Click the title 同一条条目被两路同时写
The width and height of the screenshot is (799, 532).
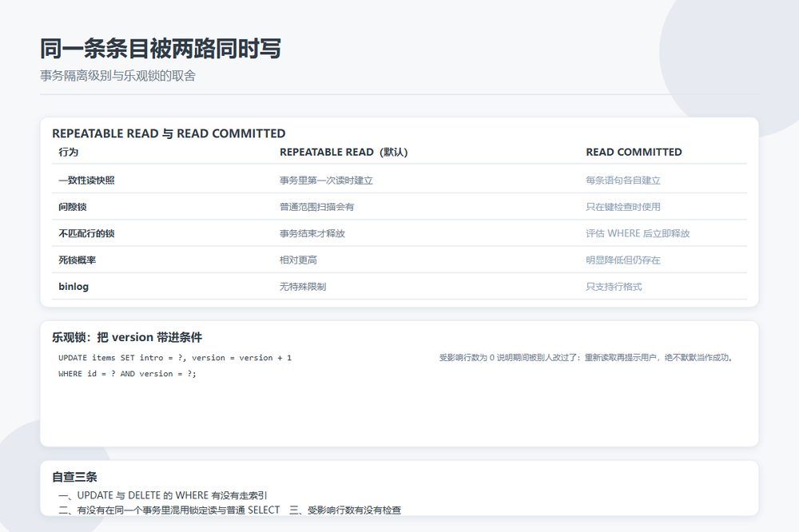pyautogui.click(x=161, y=49)
